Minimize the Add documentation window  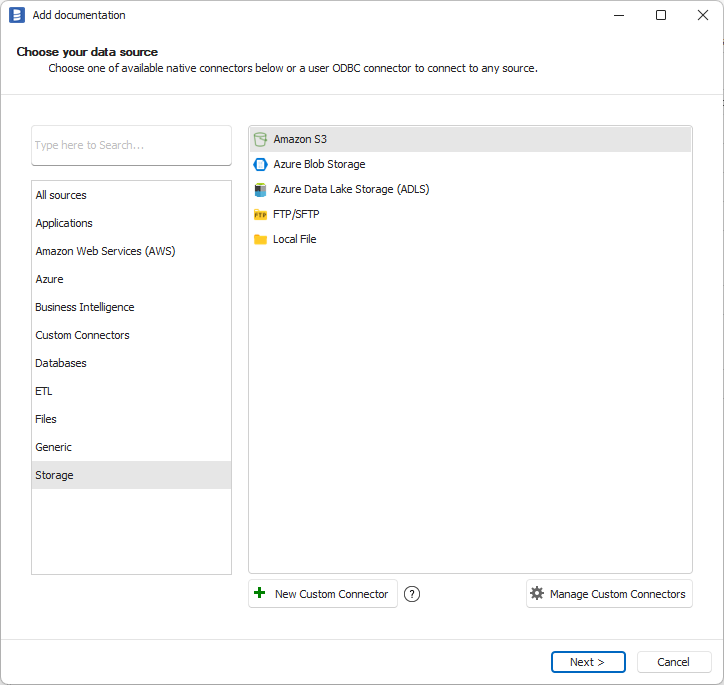[x=619, y=15]
